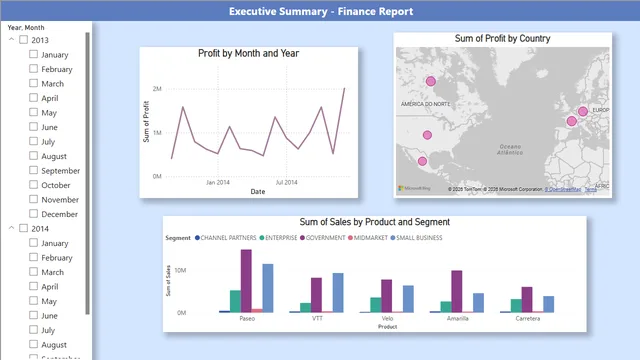Select Paseo Small Business bar
The width and height of the screenshot is (640, 360).
268,288
